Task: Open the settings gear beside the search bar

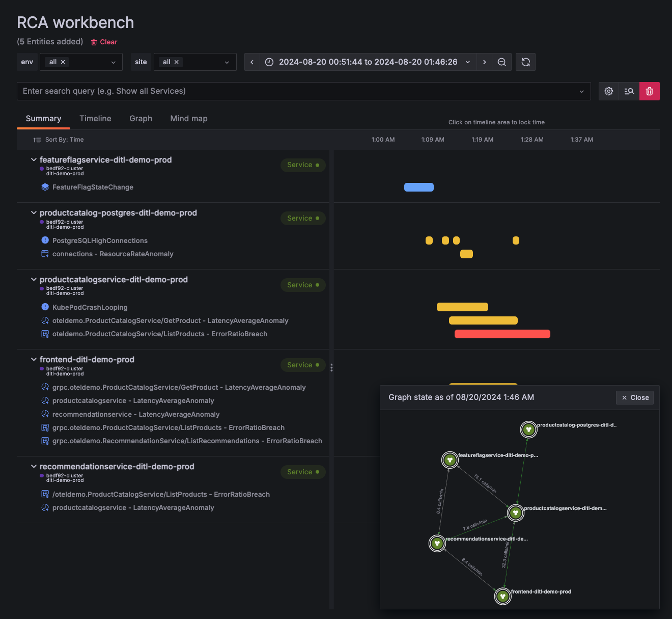Action: pos(608,91)
